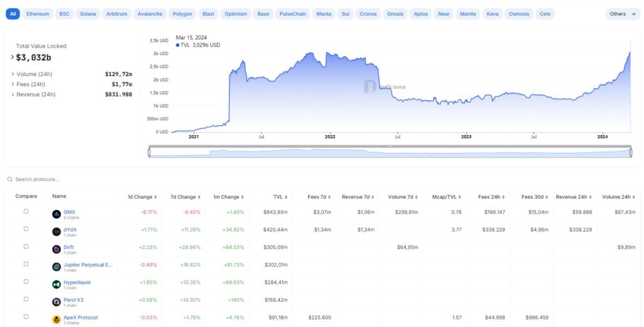Click the Hyperliquid logo icon
This screenshot has width=644, height=327.
(x=56, y=285)
